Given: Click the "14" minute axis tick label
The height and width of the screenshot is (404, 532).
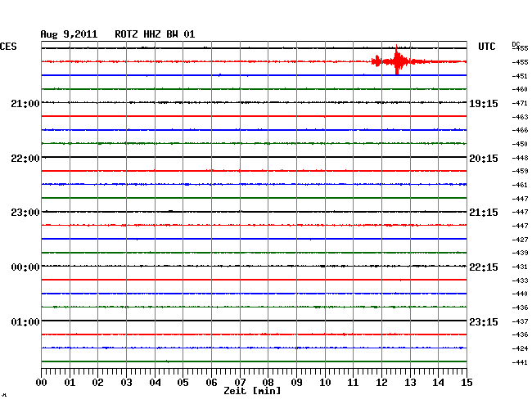Looking at the screenshot, I should (439, 382).
